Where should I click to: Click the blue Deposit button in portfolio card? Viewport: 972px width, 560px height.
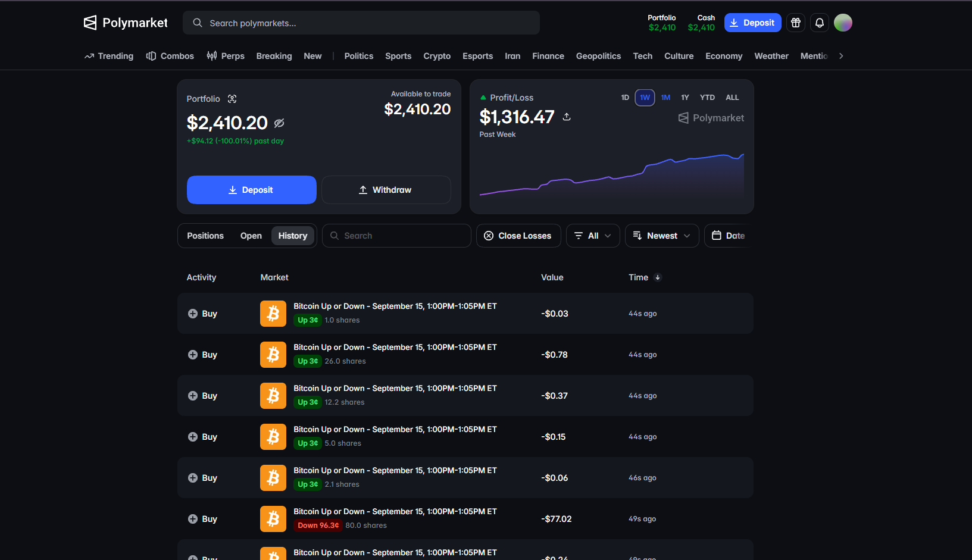click(x=252, y=190)
